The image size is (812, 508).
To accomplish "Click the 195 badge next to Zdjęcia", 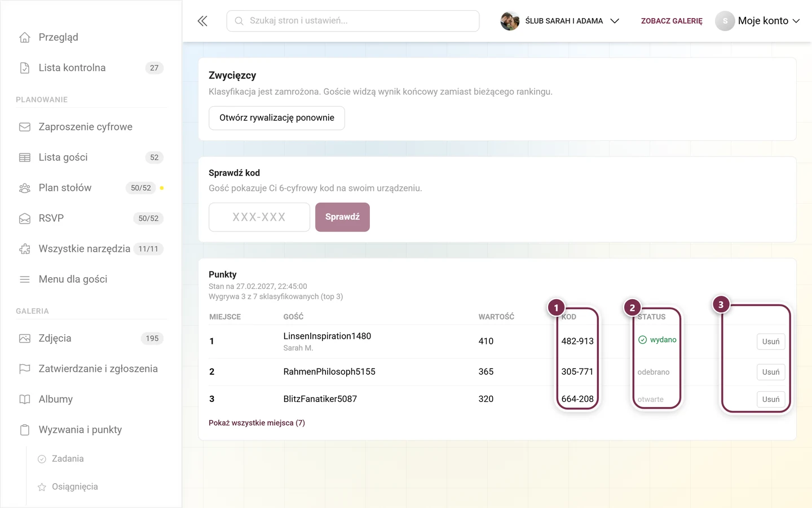I will click(x=152, y=339).
